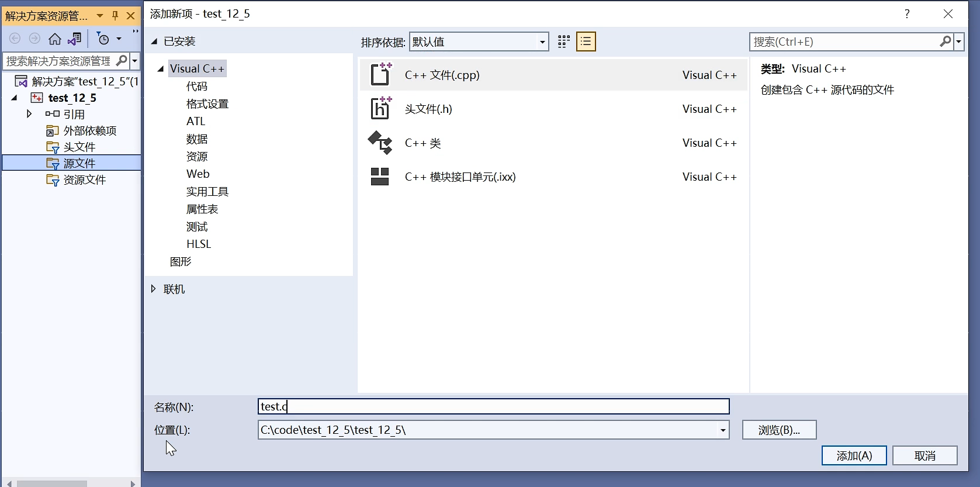Image resolution: width=980 pixels, height=487 pixels.
Task: Click the 位置 path text field
Action: point(487,430)
